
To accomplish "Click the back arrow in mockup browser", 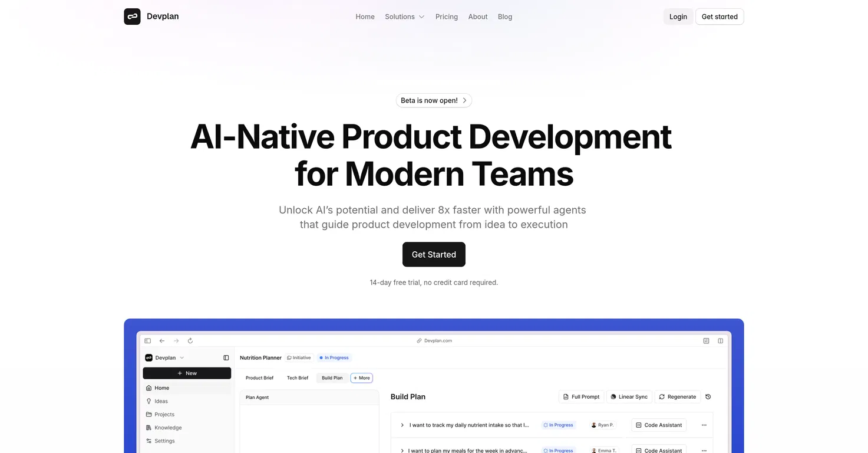I will (x=162, y=341).
